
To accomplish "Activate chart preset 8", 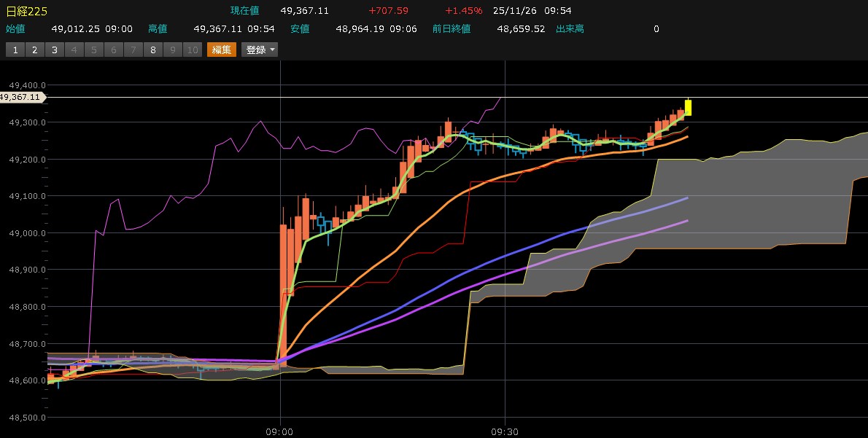I will pos(152,50).
